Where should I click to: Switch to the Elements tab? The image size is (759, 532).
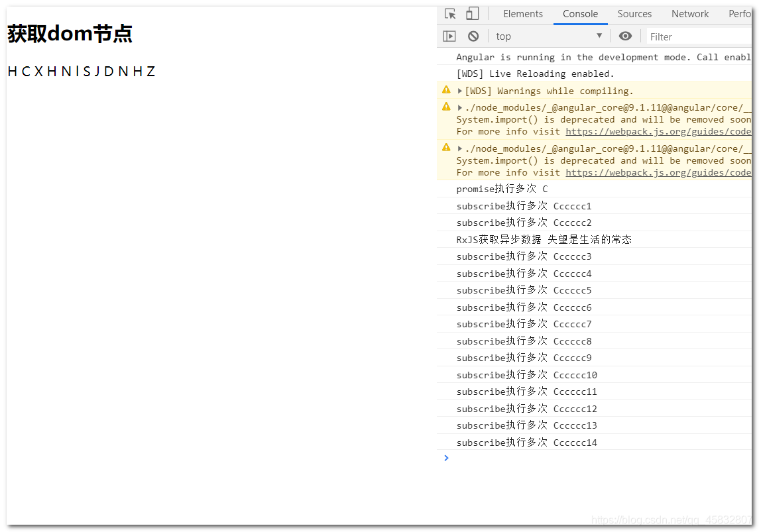[523, 14]
